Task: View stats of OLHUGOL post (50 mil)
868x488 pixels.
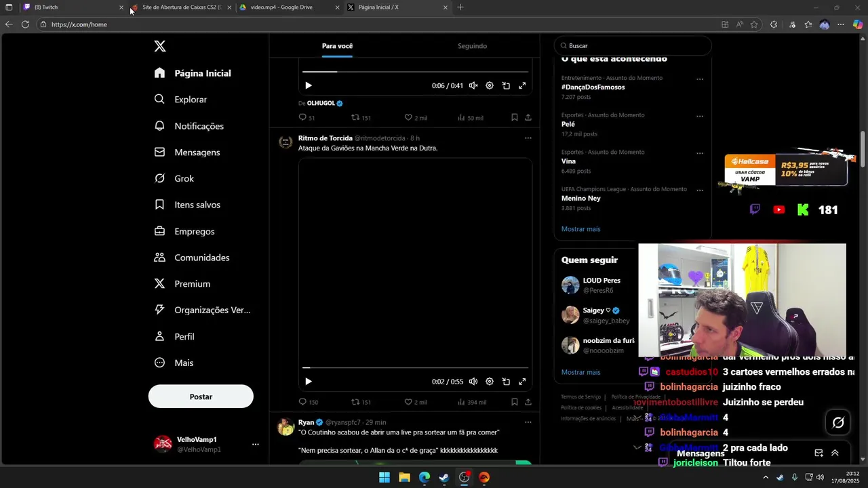Action: [x=471, y=117]
